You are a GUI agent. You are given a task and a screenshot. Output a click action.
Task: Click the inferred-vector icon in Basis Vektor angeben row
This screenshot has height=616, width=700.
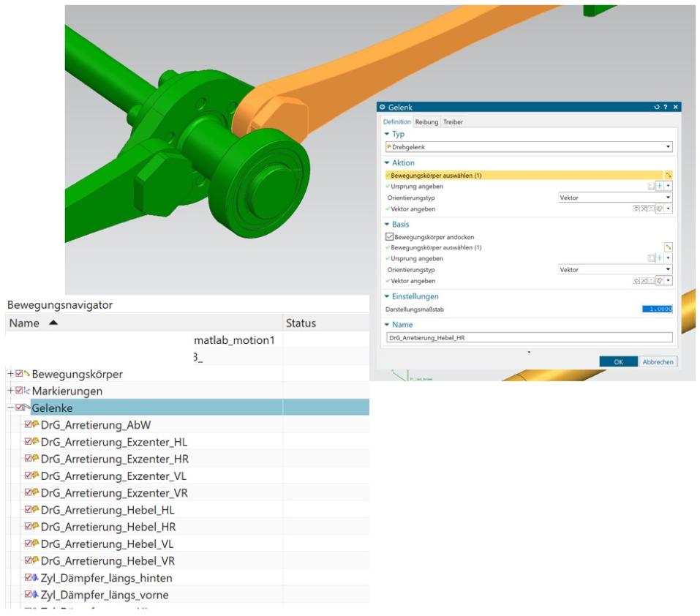(660, 280)
